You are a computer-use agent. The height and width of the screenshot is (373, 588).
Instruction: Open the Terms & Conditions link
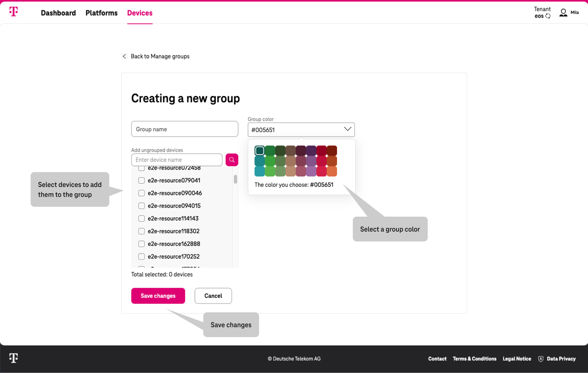(474, 359)
